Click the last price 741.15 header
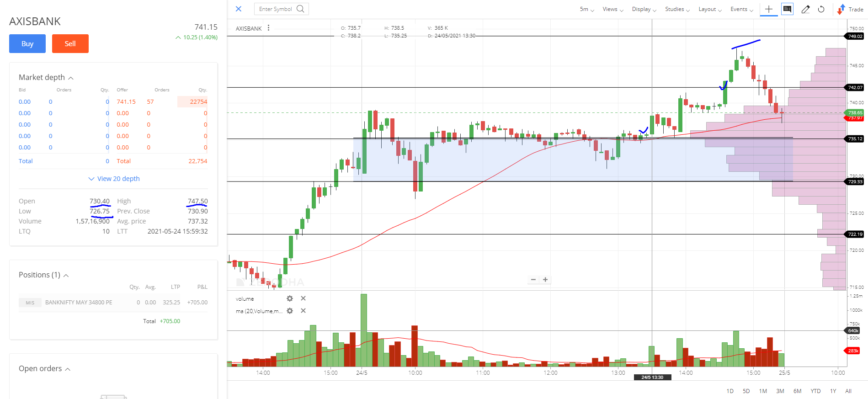The height and width of the screenshot is (399, 868). (x=206, y=27)
